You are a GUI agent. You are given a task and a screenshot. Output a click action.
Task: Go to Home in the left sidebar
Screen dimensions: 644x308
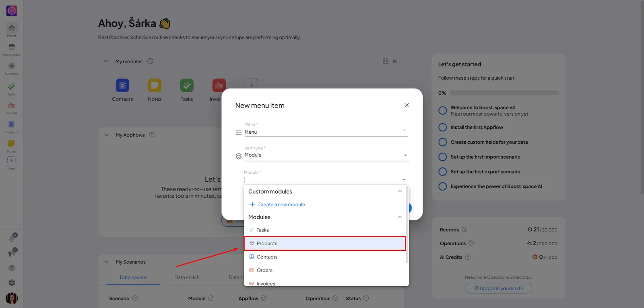tap(12, 30)
